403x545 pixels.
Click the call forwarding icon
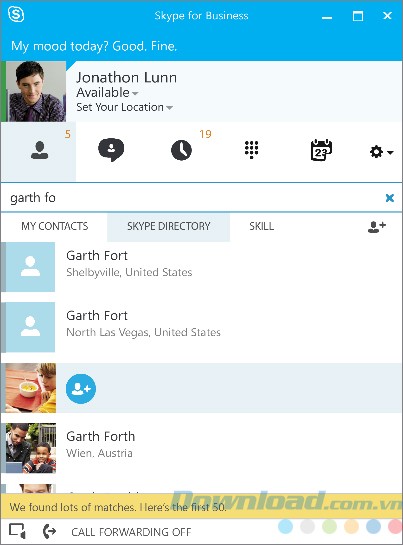(49, 531)
